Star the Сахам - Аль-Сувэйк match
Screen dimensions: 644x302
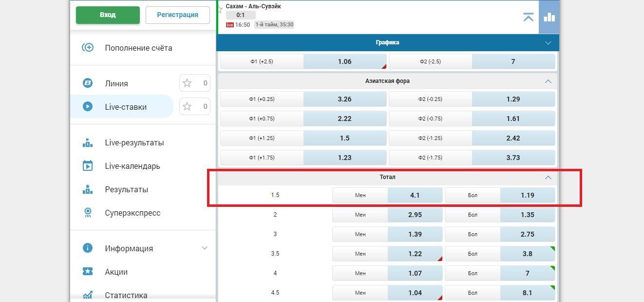pyautogui.click(x=220, y=9)
